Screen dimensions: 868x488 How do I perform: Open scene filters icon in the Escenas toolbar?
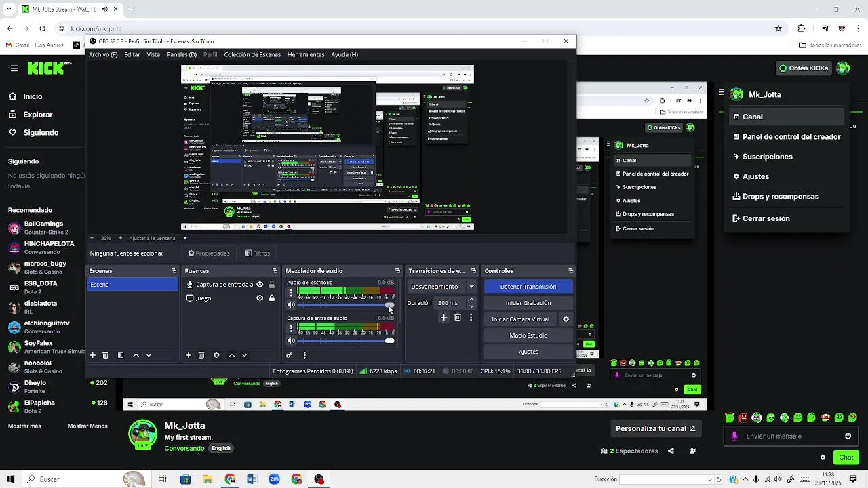121,355
